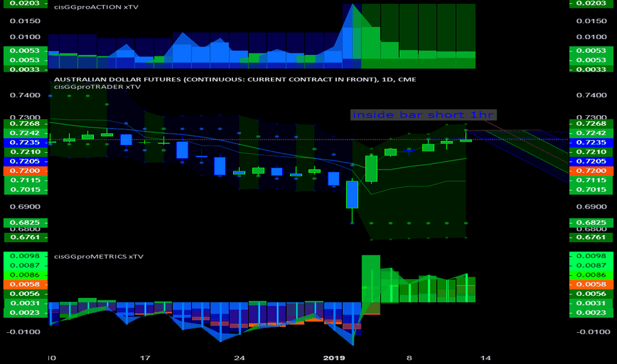Click the 0.0098 metrics label on left axis
Viewport: 617px width, 364px height.
point(26,255)
